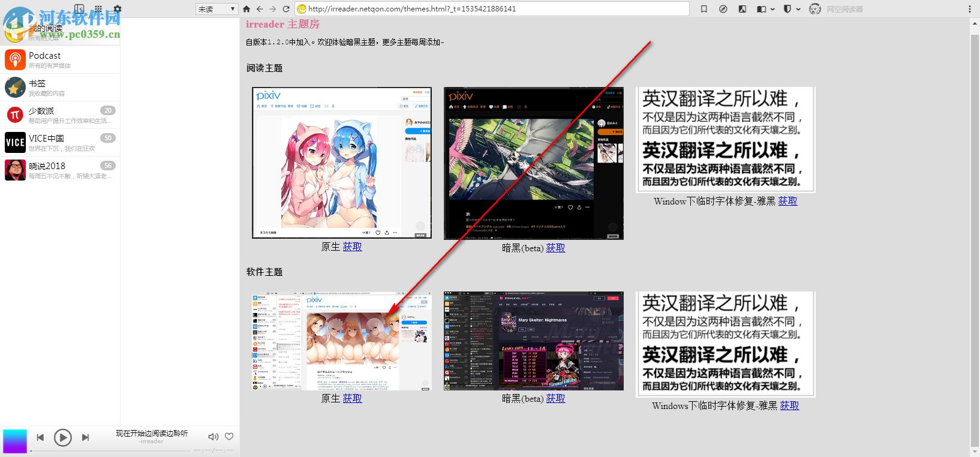Image resolution: width=980 pixels, height=457 pixels.
Task: Click the native software theme preview
Action: 342,341
